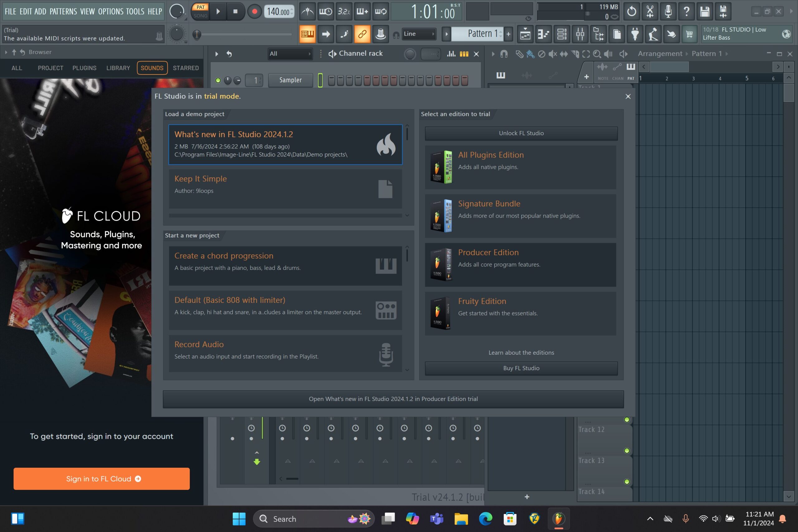The height and width of the screenshot is (532, 798).
Task: Open the Playlist view icon
Action: click(525, 34)
